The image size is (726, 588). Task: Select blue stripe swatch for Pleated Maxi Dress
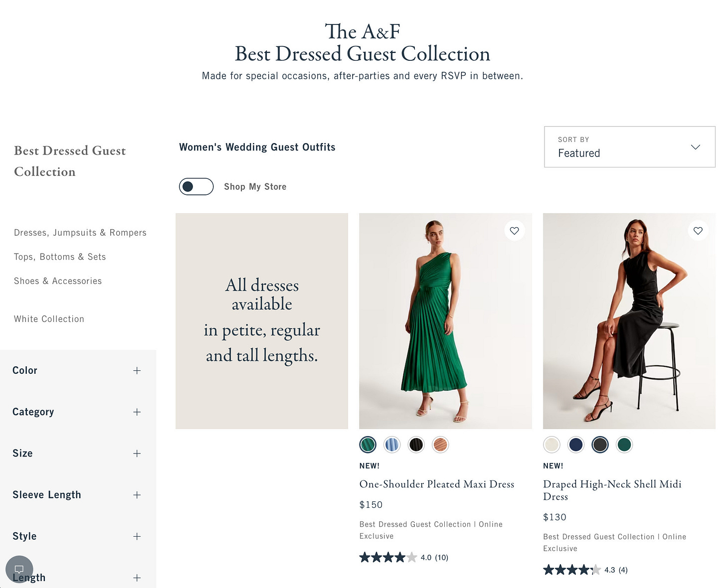click(392, 444)
